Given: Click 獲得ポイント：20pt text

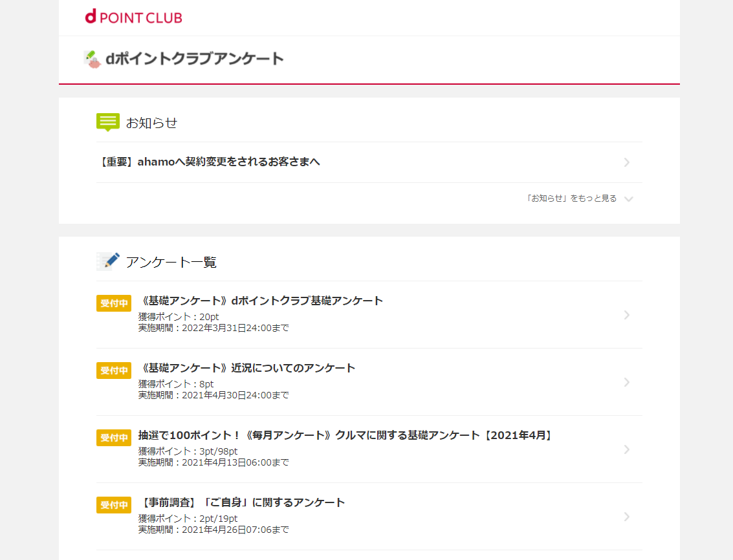Looking at the screenshot, I should [x=179, y=317].
